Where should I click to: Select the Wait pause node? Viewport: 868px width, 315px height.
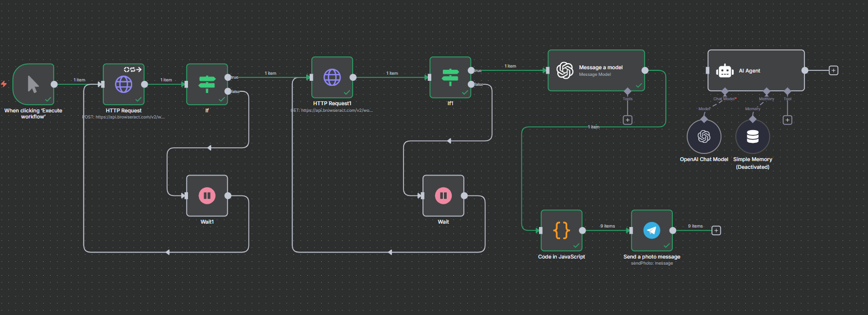click(x=443, y=195)
